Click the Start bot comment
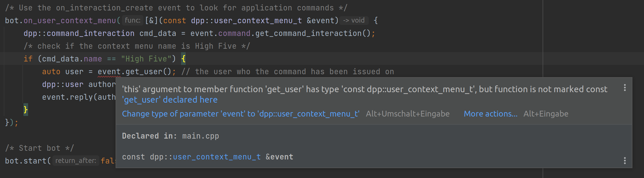This screenshot has height=178, width=644. [40, 148]
